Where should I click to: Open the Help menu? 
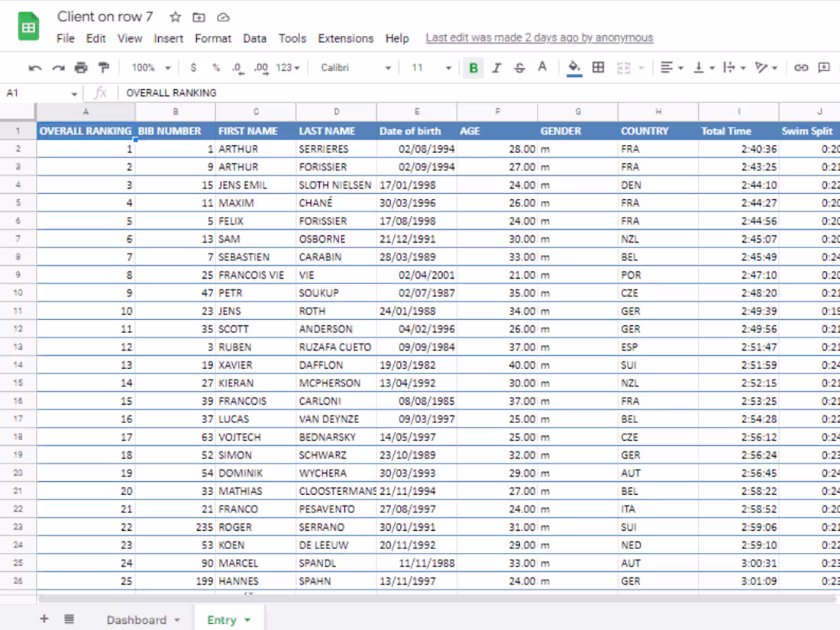pyautogui.click(x=397, y=39)
